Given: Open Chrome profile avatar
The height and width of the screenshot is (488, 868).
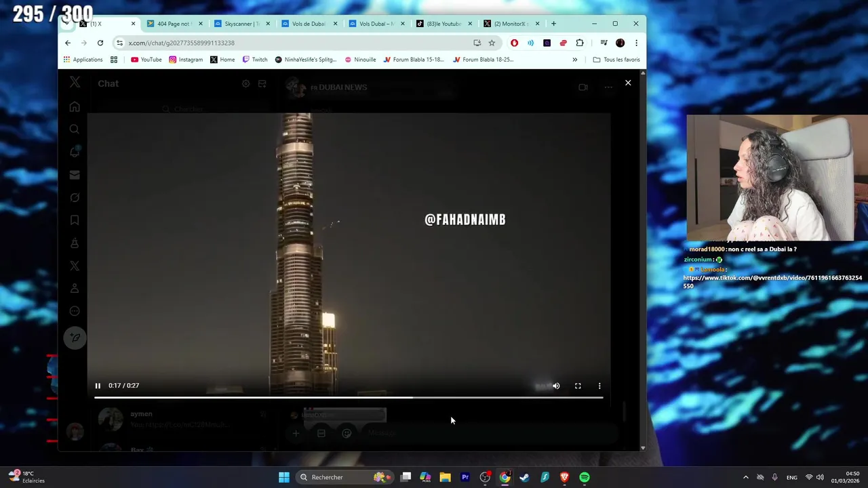Looking at the screenshot, I should pyautogui.click(x=620, y=43).
